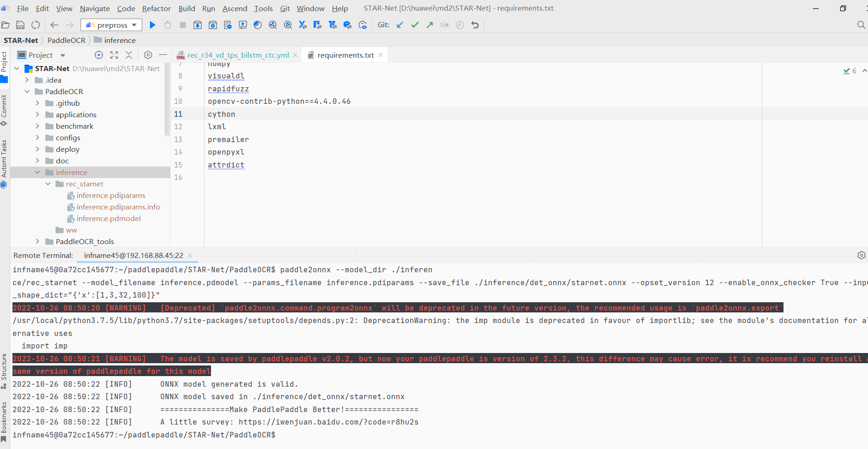Show Git history with the clock icon
Image resolution: width=868 pixels, height=449 pixels.
pos(460,25)
